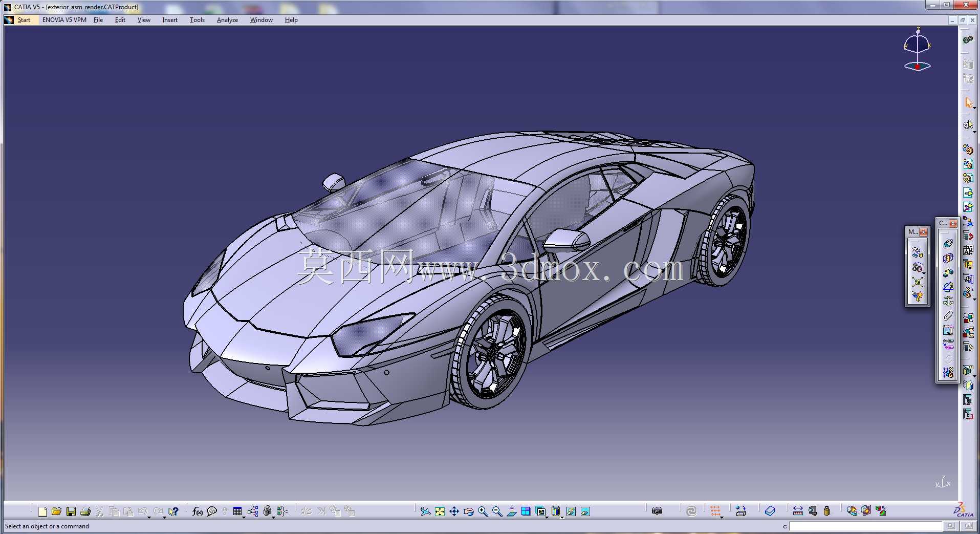Image resolution: width=980 pixels, height=534 pixels.
Task: Click the Comment speech bubble icon
Action: (x=211, y=511)
